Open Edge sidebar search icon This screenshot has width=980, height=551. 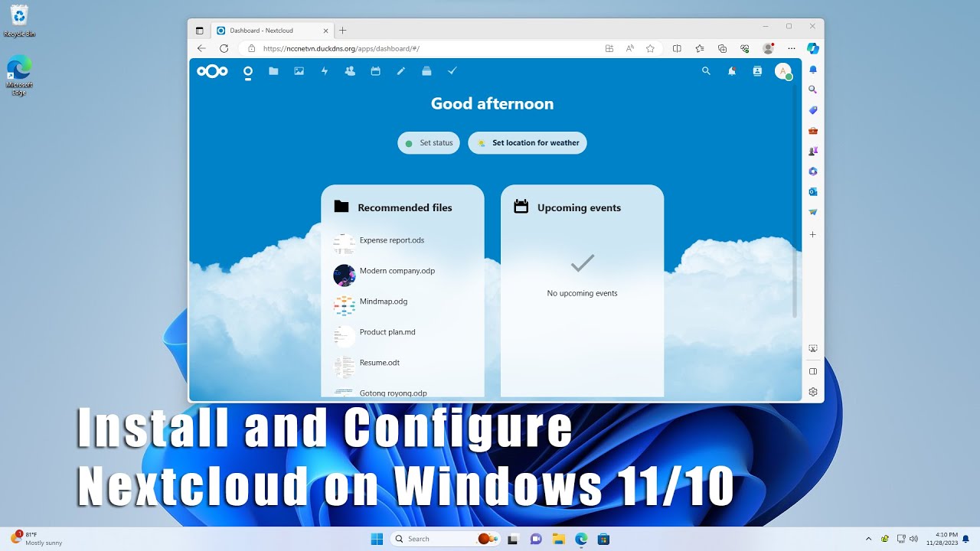[813, 90]
